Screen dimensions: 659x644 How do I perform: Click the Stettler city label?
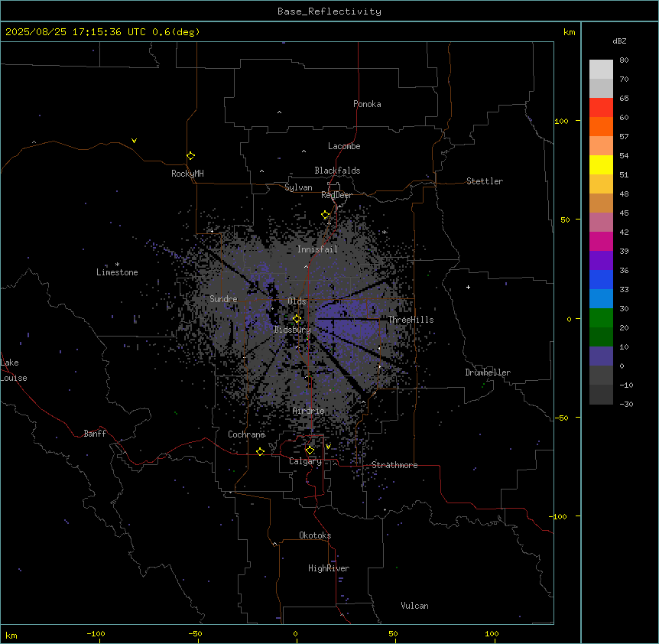tap(485, 181)
